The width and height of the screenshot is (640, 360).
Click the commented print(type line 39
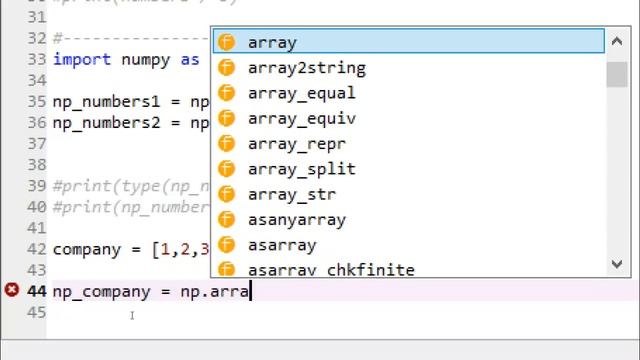pos(131,187)
